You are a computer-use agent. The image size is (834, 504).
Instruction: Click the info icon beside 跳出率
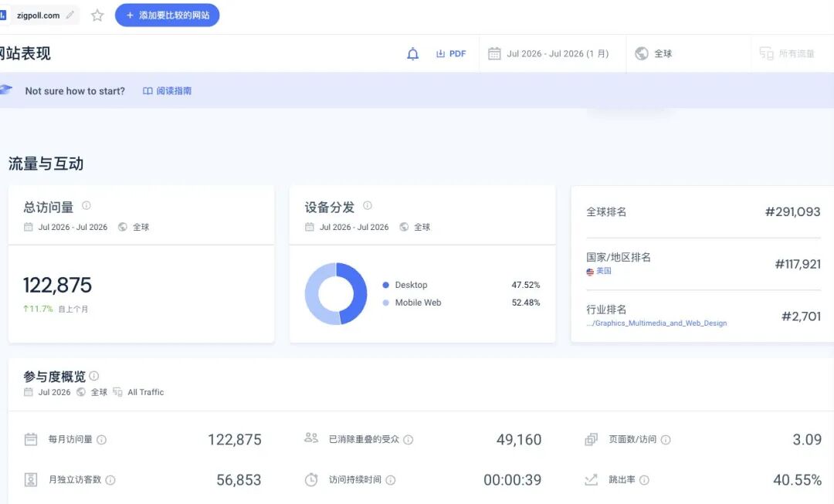coord(644,480)
